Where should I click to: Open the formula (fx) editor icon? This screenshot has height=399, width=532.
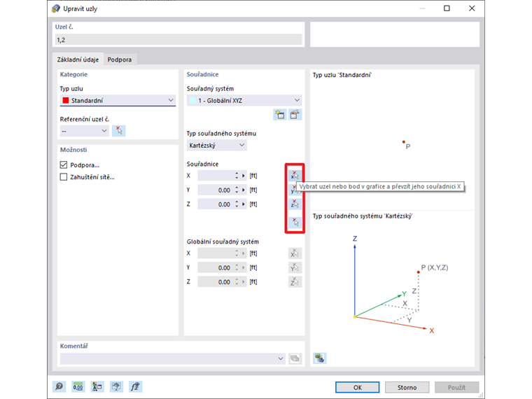(x=135, y=386)
